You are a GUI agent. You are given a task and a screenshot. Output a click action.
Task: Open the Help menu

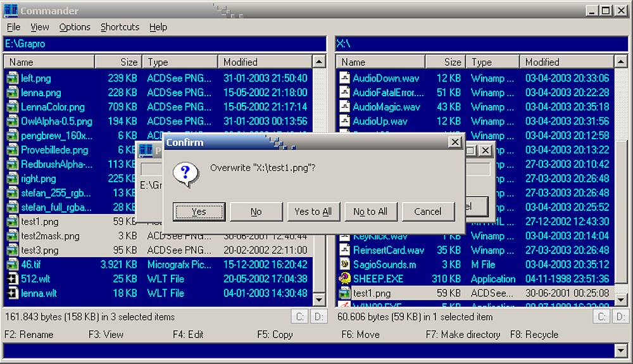158,27
